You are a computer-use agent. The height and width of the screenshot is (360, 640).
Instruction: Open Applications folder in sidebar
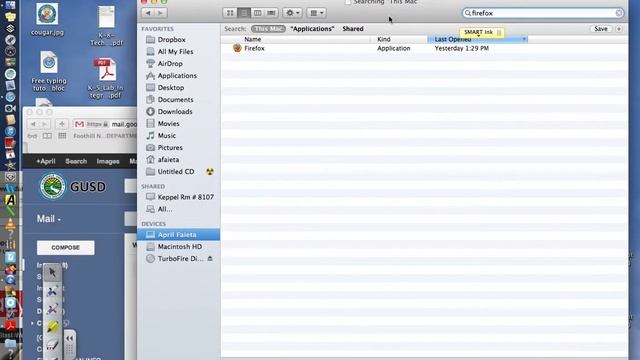178,76
